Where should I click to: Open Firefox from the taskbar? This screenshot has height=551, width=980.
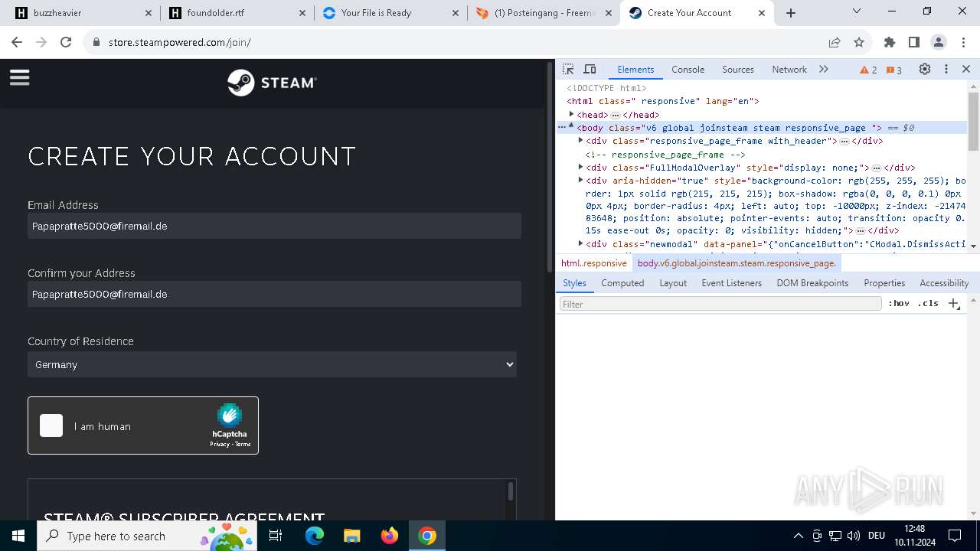pos(390,536)
